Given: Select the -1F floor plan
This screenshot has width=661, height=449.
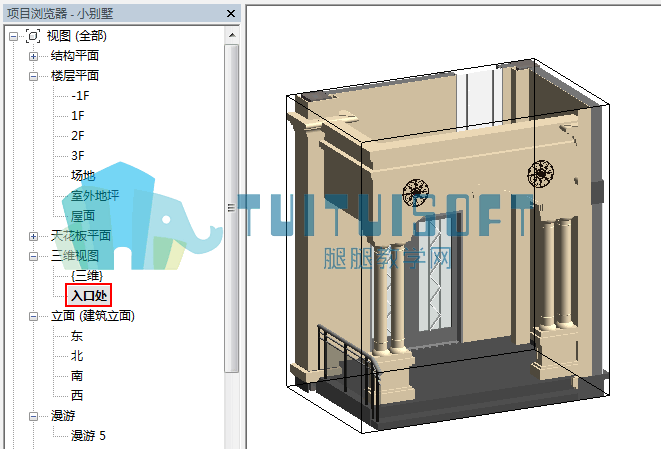Looking at the screenshot, I should tap(80, 96).
